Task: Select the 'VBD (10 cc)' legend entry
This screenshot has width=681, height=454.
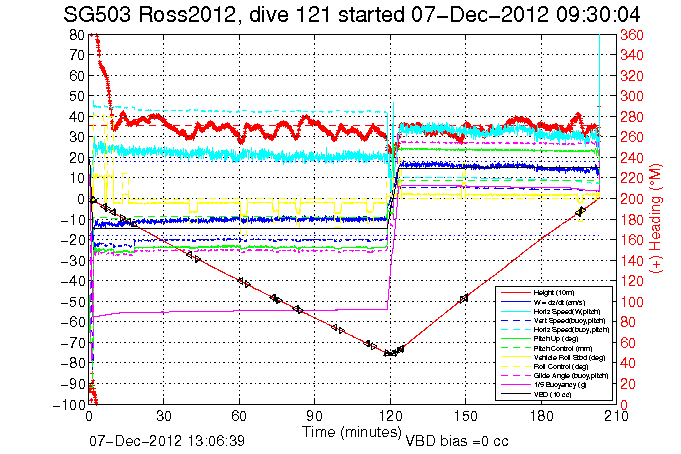Action: (552, 394)
